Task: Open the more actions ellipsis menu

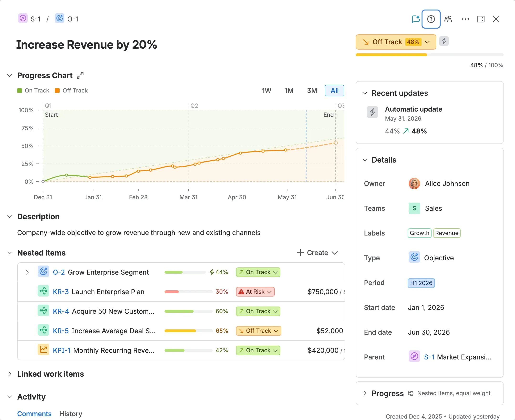Action: 465,19
